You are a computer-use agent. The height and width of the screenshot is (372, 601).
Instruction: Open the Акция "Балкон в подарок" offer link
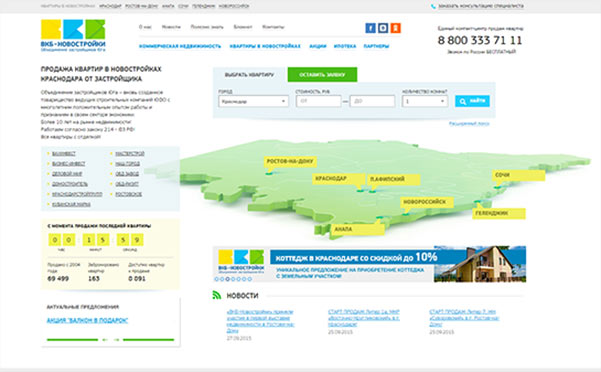(x=87, y=320)
